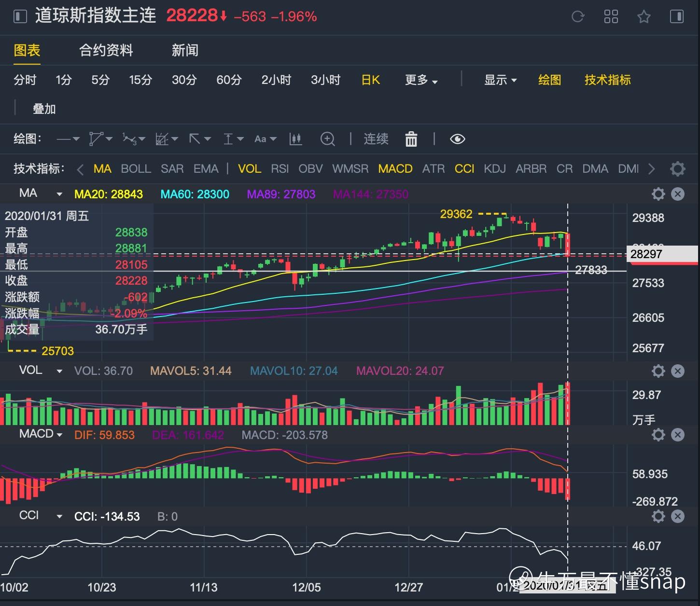Screen dimensions: 700x606
Task: Add to favorites with star icon
Action: 644,17
